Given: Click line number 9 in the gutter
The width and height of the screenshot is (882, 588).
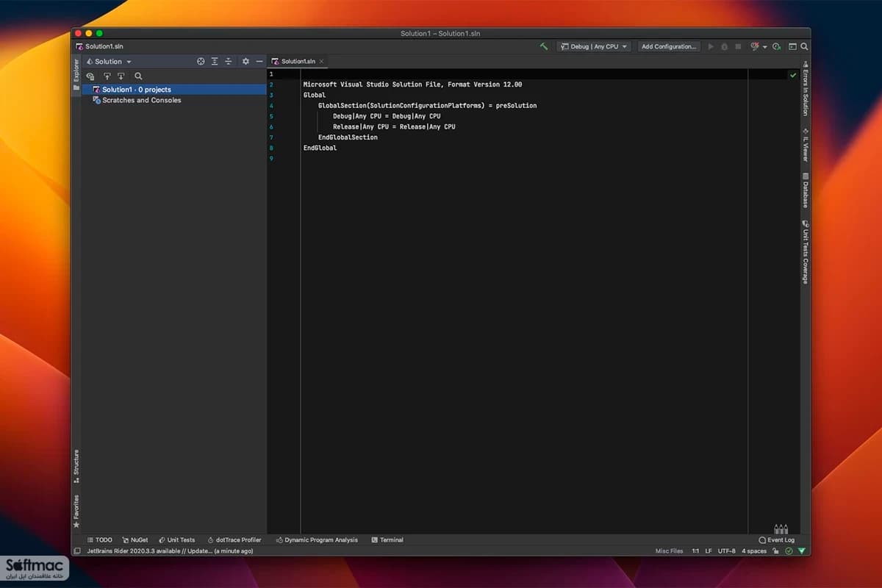Looking at the screenshot, I should [x=271, y=159].
